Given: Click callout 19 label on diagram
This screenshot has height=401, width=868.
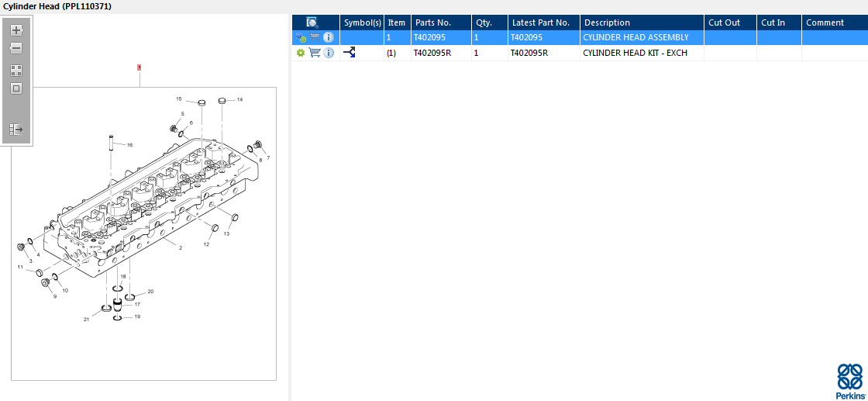Looking at the screenshot, I should coord(136,316).
